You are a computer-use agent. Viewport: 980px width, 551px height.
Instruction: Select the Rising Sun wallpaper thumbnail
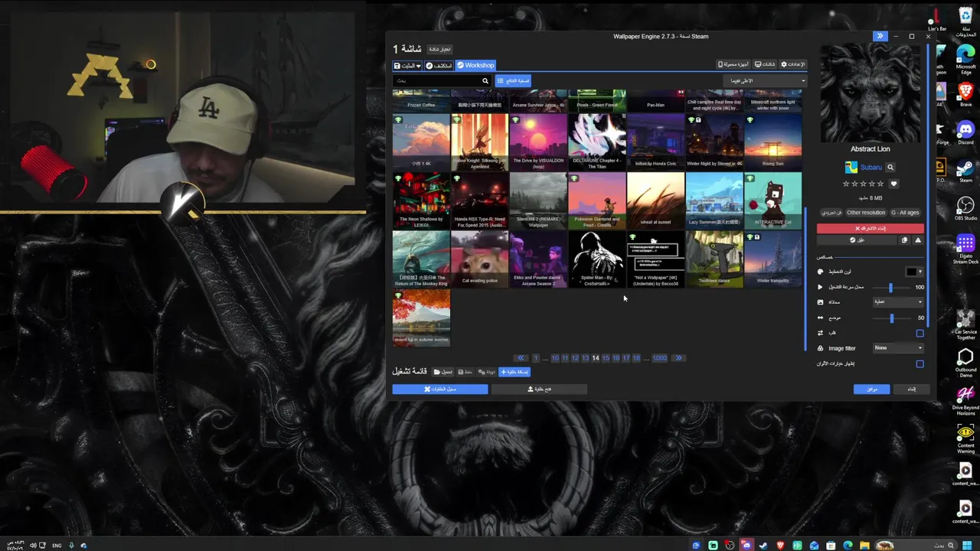(x=773, y=142)
